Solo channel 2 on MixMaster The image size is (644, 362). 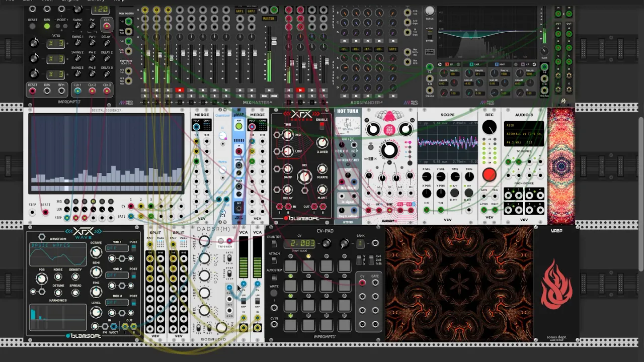coord(156,96)
